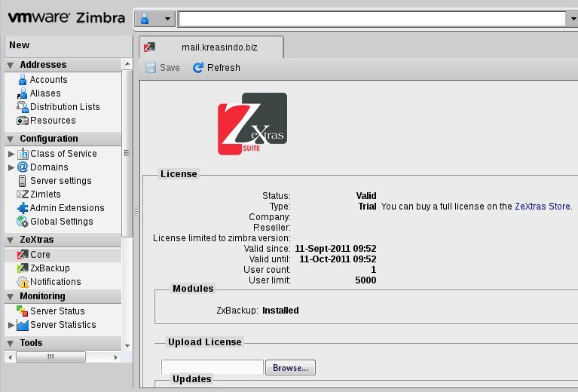
Task: Click the Aliases icon in sidebar
Action: point(22,93)
